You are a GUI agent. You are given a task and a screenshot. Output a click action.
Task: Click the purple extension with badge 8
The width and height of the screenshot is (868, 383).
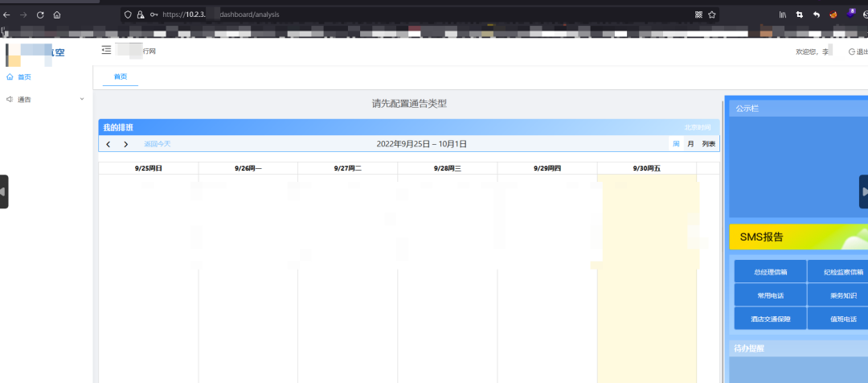(850, 14)
